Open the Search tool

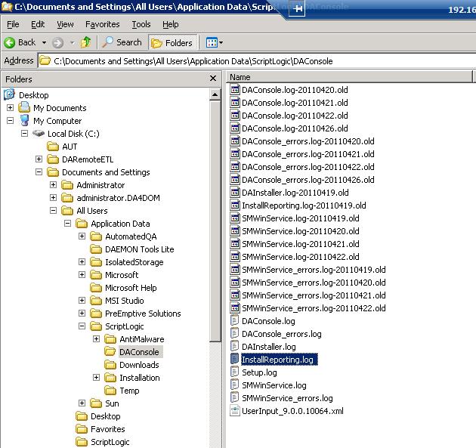tap(122, 42)
